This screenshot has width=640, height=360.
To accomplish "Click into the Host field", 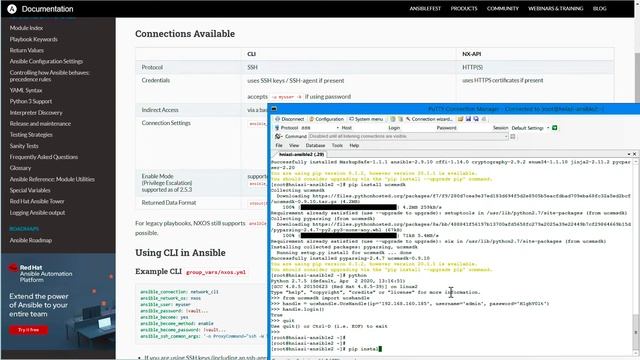I will 369,128.
